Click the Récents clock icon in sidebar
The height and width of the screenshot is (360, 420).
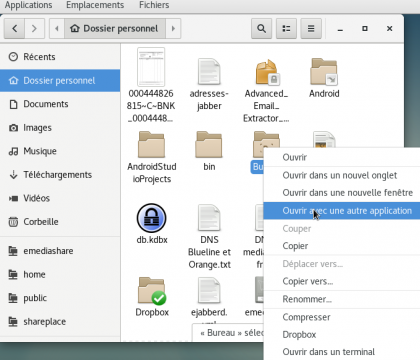coord(13,57)
